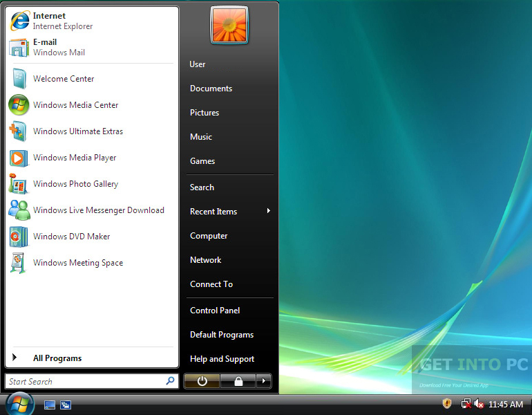Viewport: 532px width, 415px height.
Task: Open Computer from Start menu
Action: coord(209,236)
